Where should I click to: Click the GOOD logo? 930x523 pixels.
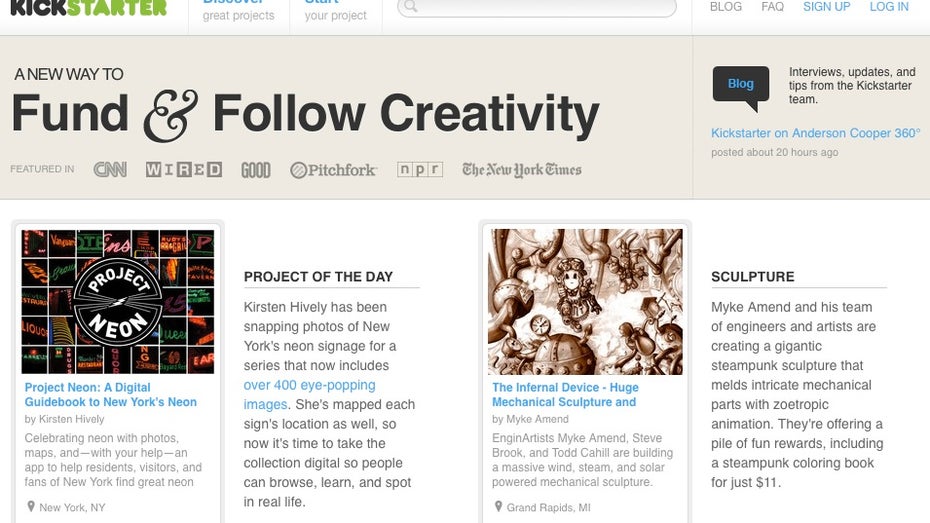[256, 170]
